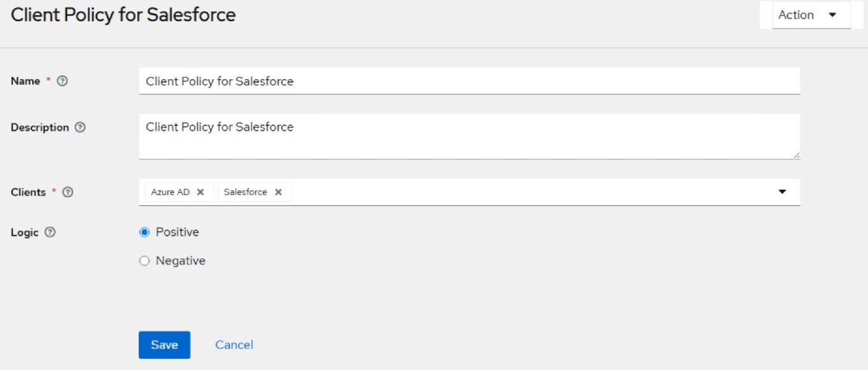Click the Description textarea resize handle
The width and height of the screenshot is (868, 370).
coord(796,156)
